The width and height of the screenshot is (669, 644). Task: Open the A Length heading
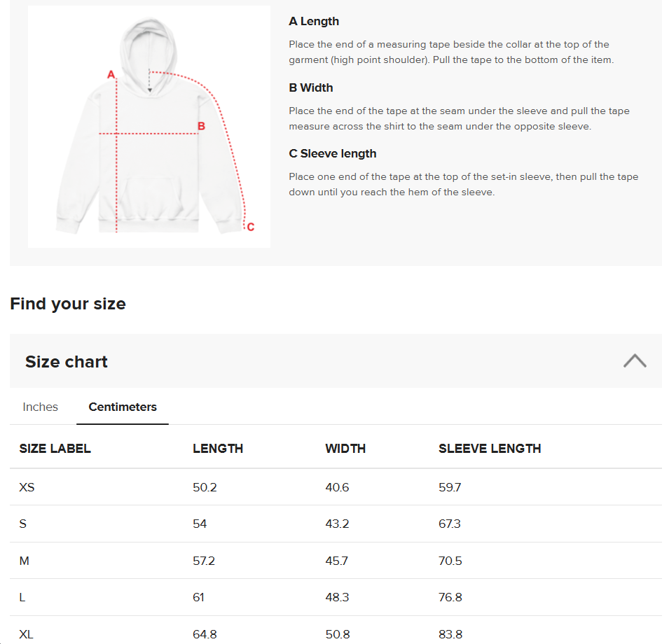(314, 22)
